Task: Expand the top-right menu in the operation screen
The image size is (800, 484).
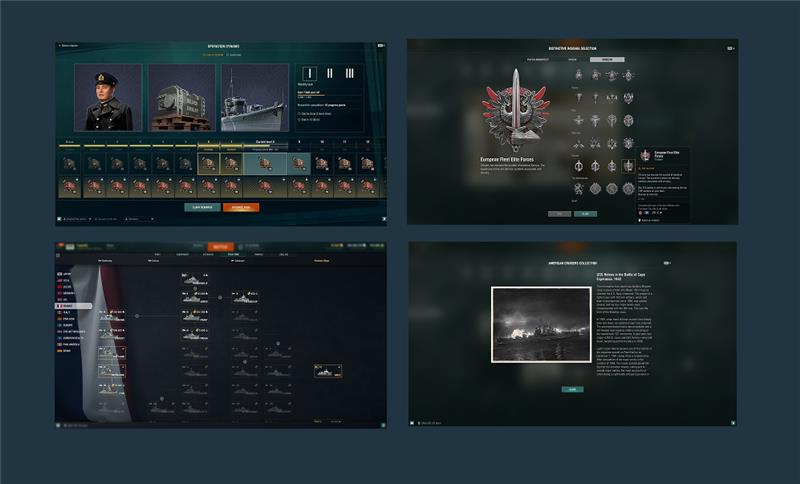Action: coord(378,46)
